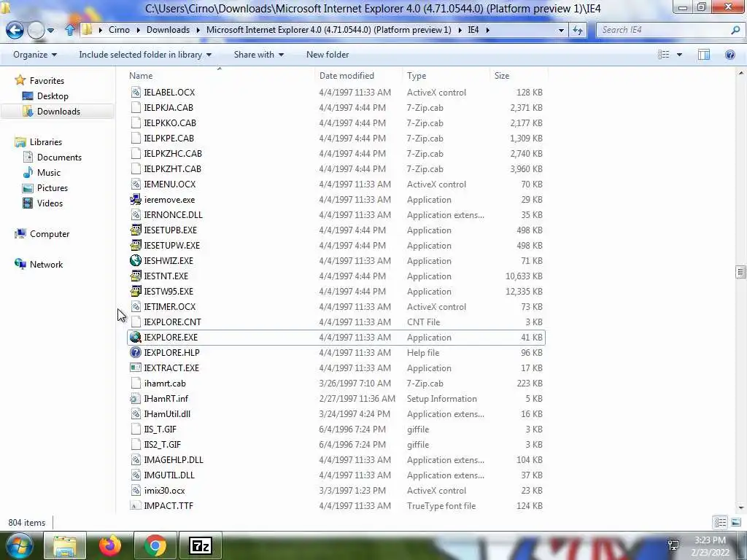747x560 pixels.
Task: Select IELPKZHT.CAB file name
Action: pyautogui.click(x=172, y=169)
